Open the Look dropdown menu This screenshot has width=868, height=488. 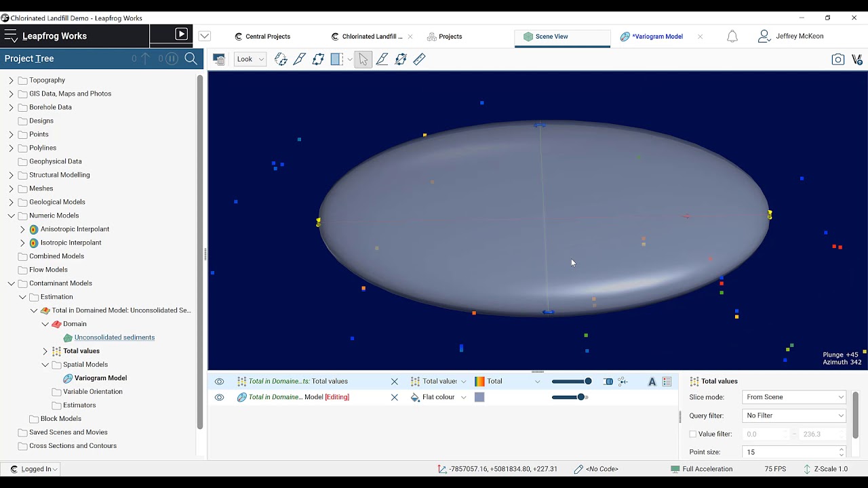point(250,59)
